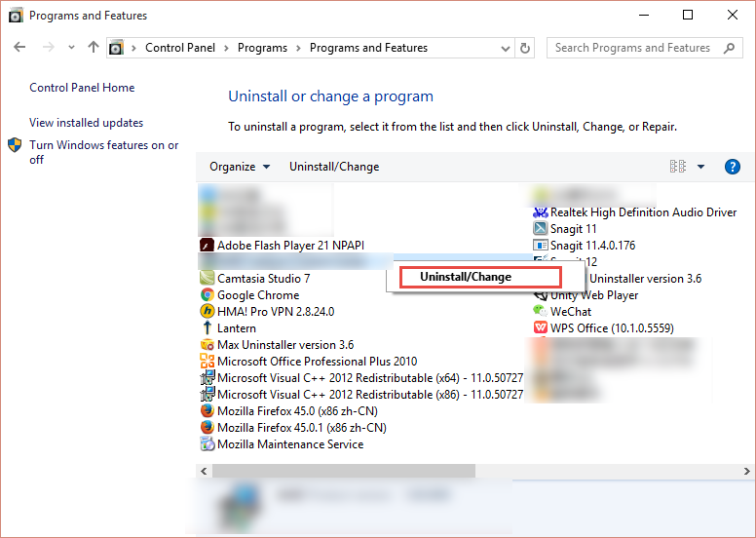Select the Mozilla Firefox 45.0.1 icon

click(x=208, y=427)
